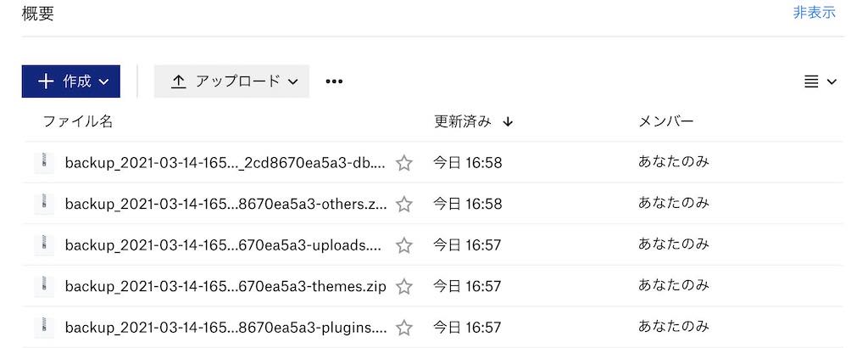Sort by 更新済み column header
The image size is (868, 348).
(462, 121)
